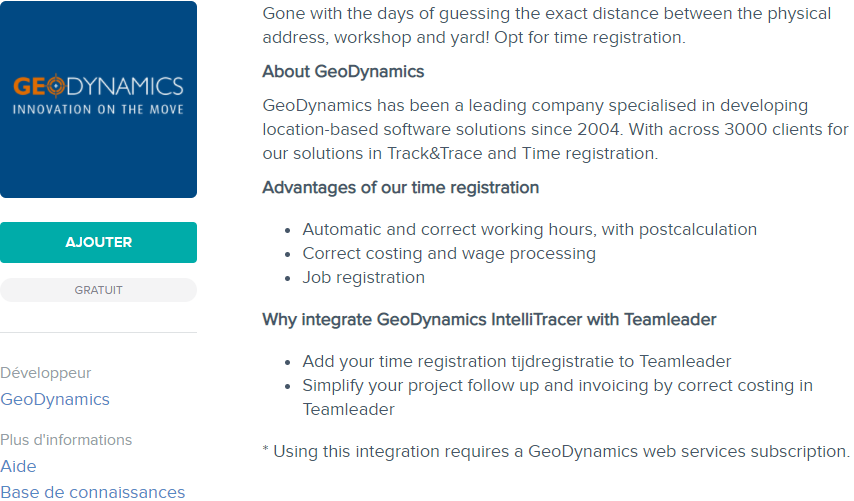Click the paragraph mentioning 3000 clients
854x501 pixels.
(x=554, y=129)
